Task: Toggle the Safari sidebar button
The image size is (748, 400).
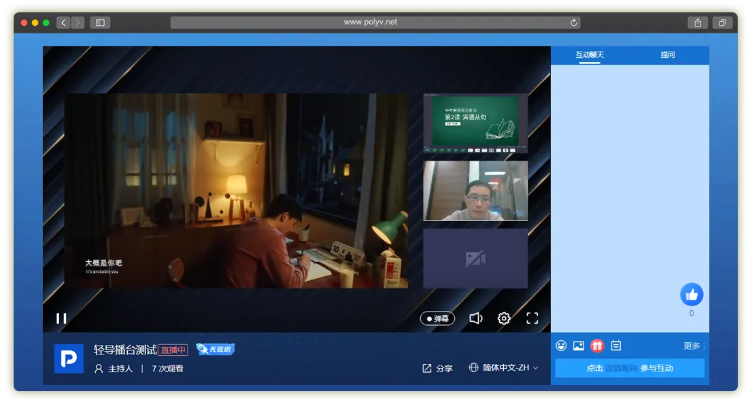Action: coord(100,22)
